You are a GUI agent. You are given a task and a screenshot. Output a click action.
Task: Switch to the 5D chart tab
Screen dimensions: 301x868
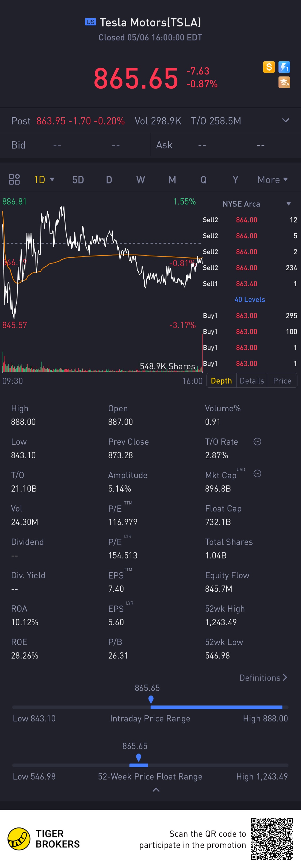point(78,179)
